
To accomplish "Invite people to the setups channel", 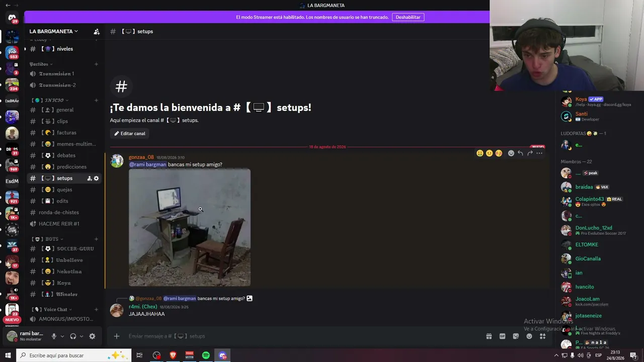I will click(90, 178).
